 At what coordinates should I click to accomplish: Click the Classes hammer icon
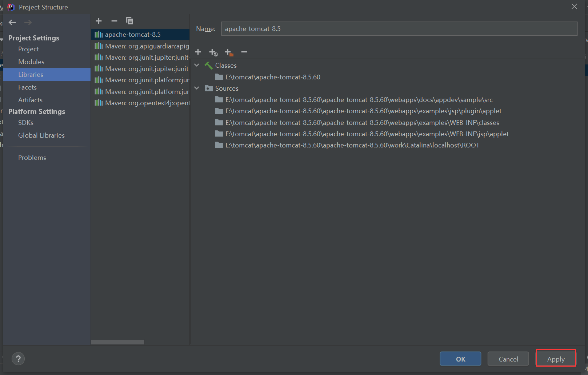(208, 66)
